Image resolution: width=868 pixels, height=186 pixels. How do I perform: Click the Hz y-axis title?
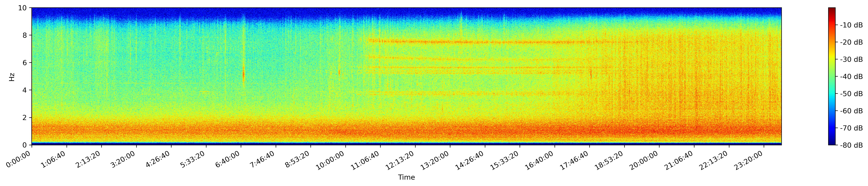pyautogui.click(x=12, y=77)
